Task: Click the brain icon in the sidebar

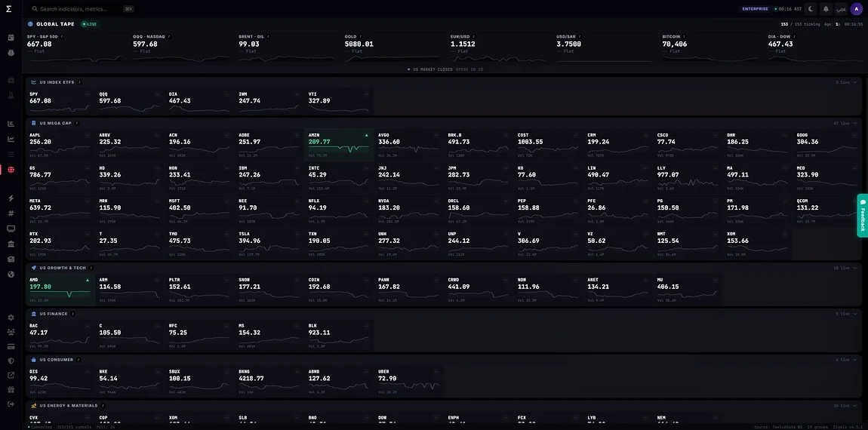Action: 11,52
